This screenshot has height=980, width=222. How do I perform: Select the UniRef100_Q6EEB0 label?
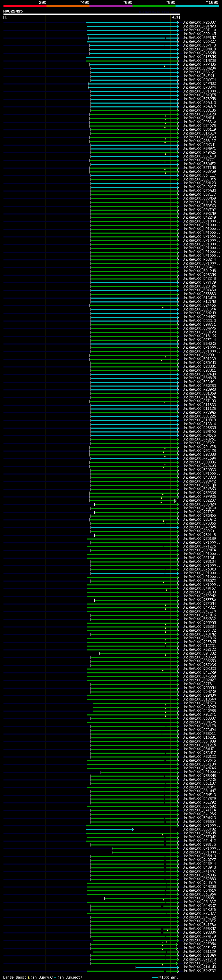point(199,600)
